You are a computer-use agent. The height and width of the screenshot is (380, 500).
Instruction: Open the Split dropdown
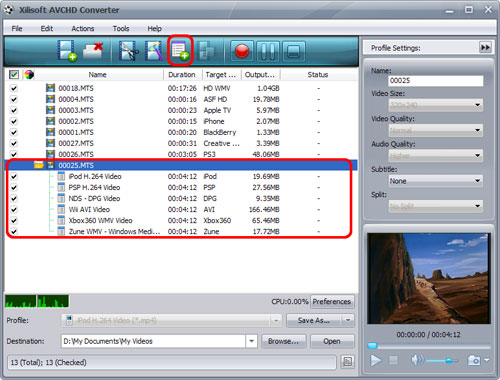tap(436, 206)
